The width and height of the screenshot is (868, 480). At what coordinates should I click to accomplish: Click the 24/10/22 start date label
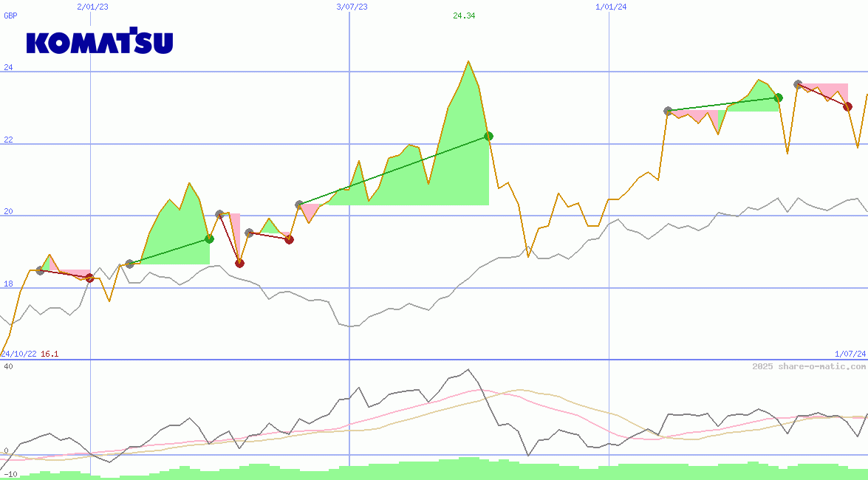tap(18, 354)
